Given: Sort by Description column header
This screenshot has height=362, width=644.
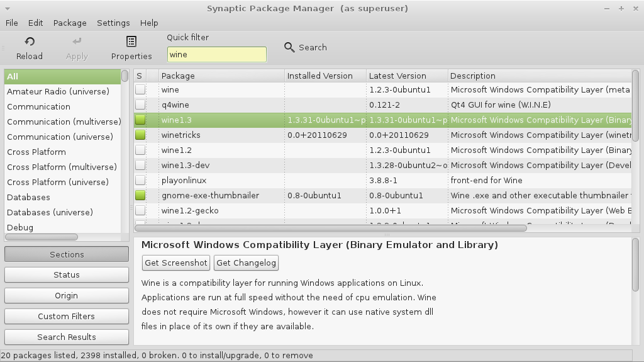Looking at the screenshot, I should pos(540,76).
